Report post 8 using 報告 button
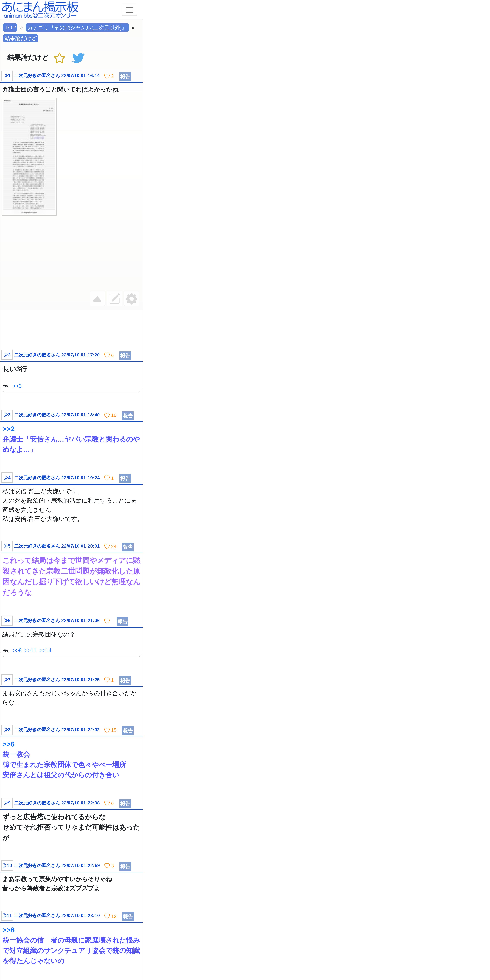 click(128, 731)
